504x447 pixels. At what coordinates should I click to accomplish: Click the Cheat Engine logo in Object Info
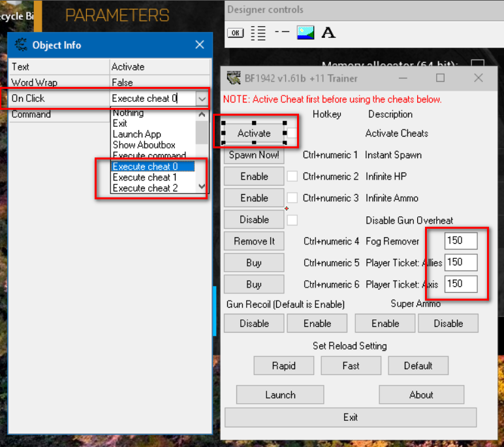point(22,45)
